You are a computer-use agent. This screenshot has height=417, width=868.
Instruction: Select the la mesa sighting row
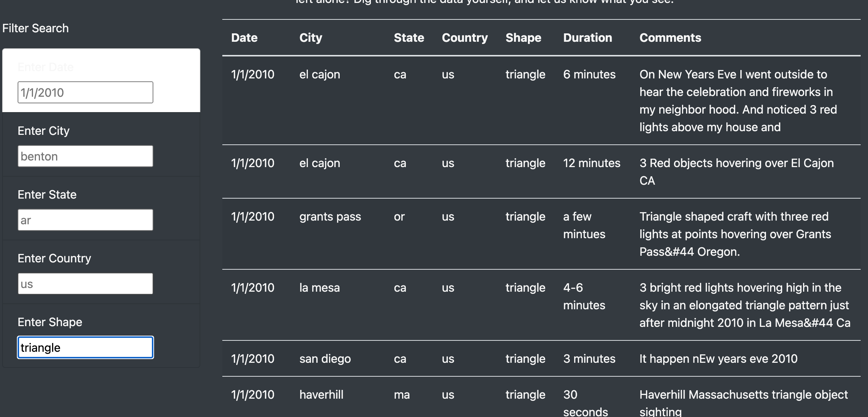440,304
